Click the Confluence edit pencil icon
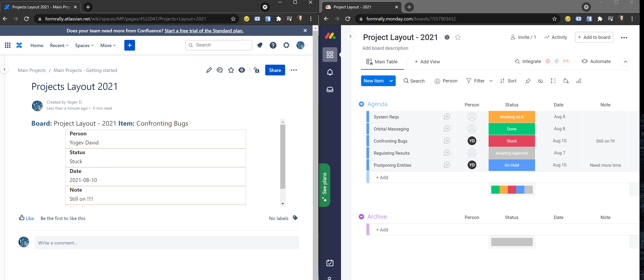The width and height of the screenshot is (644, 280). (209, 70)
